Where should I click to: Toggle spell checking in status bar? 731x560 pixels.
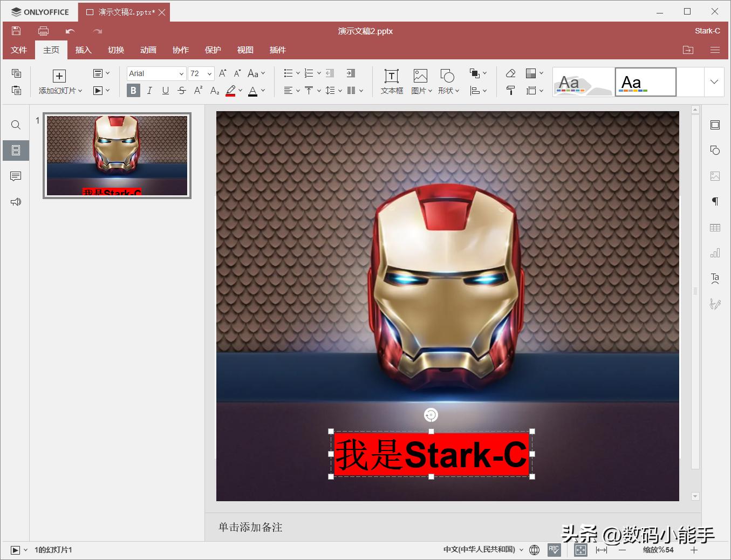pyautogui.click(x=554, y=550)
